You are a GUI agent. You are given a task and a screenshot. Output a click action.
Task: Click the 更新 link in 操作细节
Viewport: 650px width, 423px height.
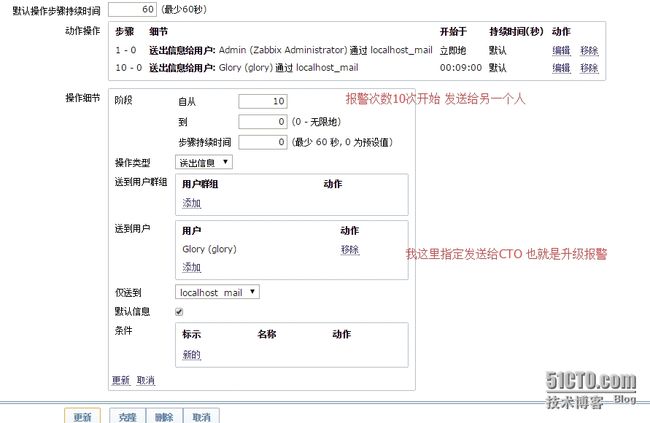pos(121,380)
